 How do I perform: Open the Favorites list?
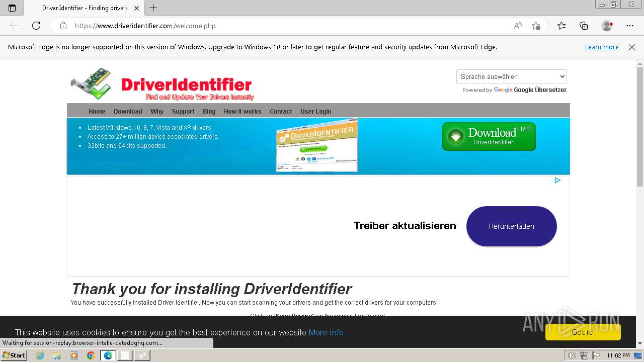561,26
